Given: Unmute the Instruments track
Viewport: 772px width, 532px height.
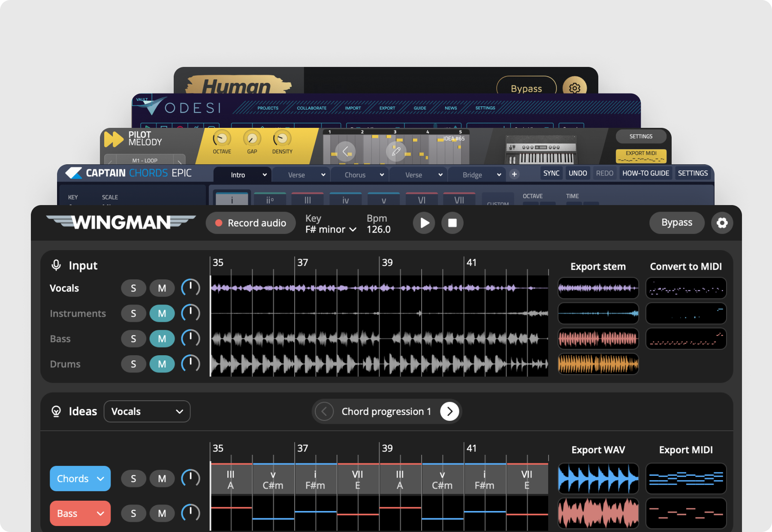Looking at the screenshot, I should click(x=162, y=314).
